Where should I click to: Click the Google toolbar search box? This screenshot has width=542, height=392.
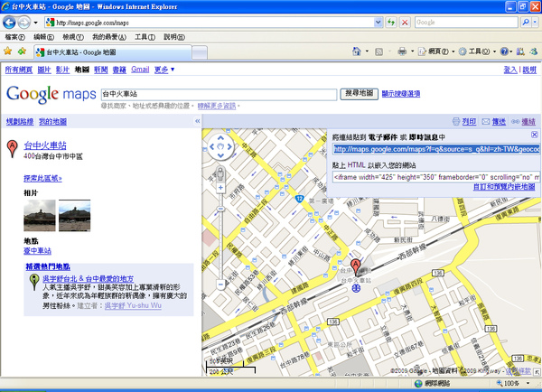(467, 23)
